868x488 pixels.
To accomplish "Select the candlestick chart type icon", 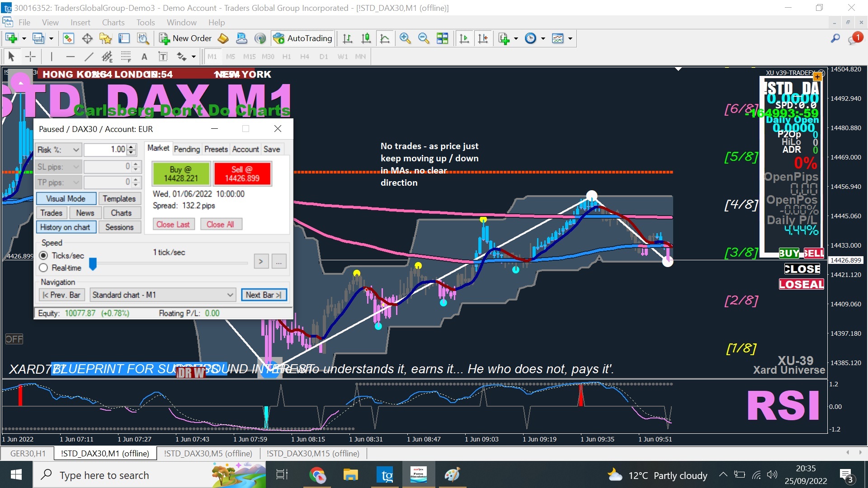I will 366,38.
